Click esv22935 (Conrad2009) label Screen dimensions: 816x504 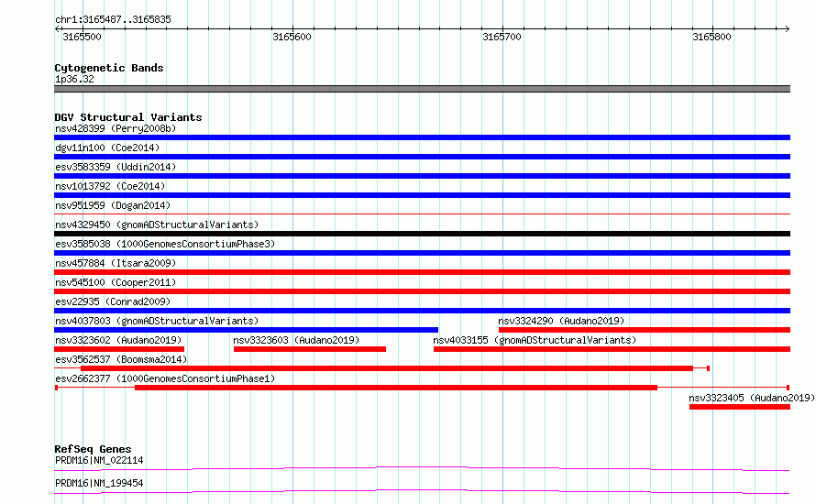pyautogui.click(x=113, y=301)
